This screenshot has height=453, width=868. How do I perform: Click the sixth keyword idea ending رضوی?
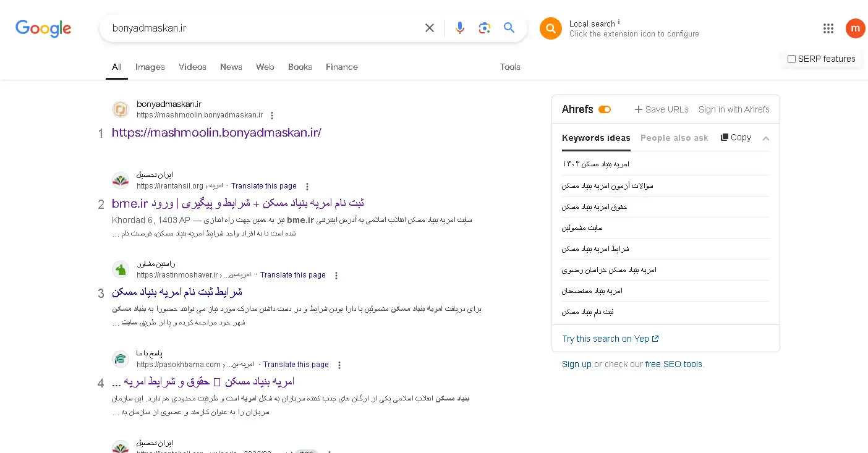point(609,270)
